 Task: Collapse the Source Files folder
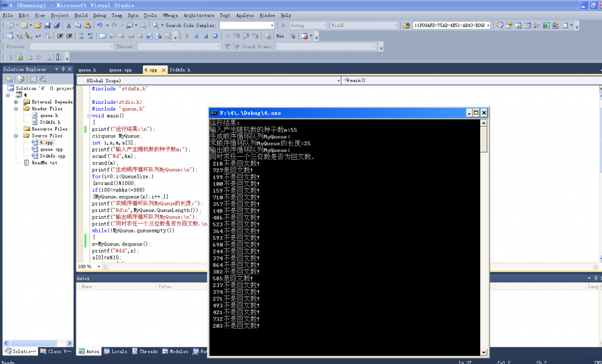point(16,136)
